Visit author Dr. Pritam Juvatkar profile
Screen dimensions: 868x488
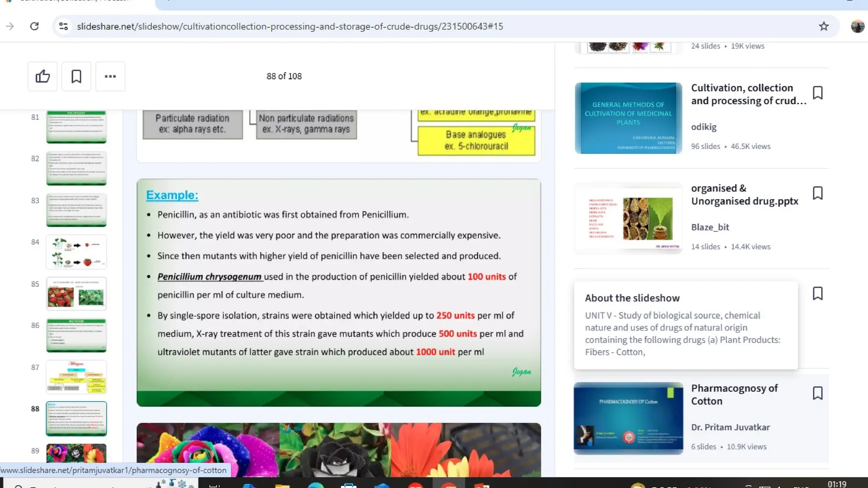click(730, 427)
